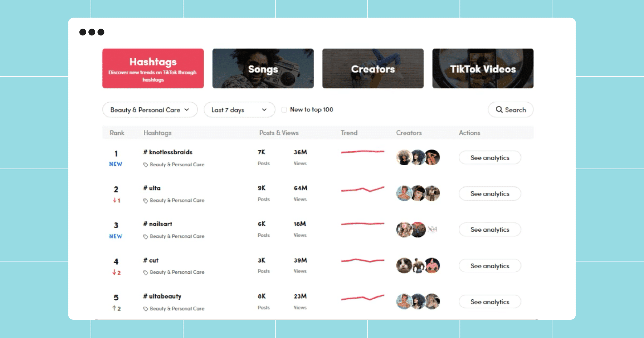Expand the Beauty & Personal Care dropdown
This screenshot has height=338, width=644.
click(150, 109)
